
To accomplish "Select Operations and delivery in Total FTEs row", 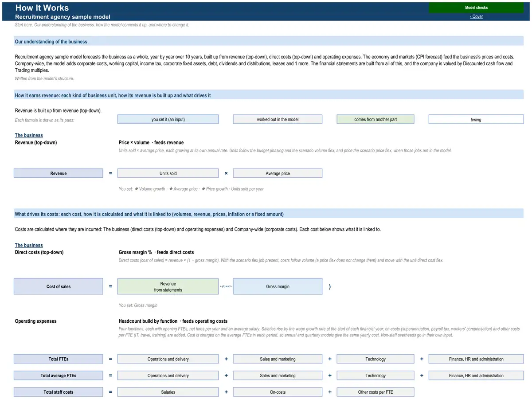I will [x=168, y=359].
